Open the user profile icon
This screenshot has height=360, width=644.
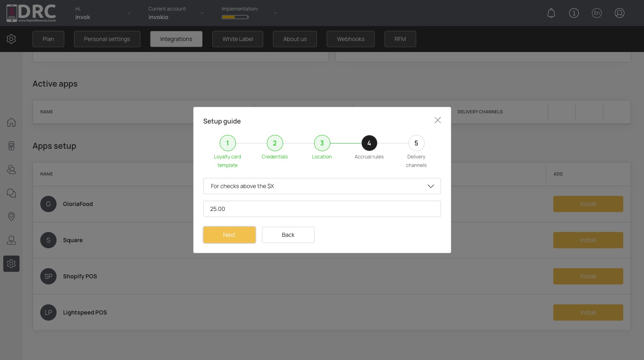(620, 13)
